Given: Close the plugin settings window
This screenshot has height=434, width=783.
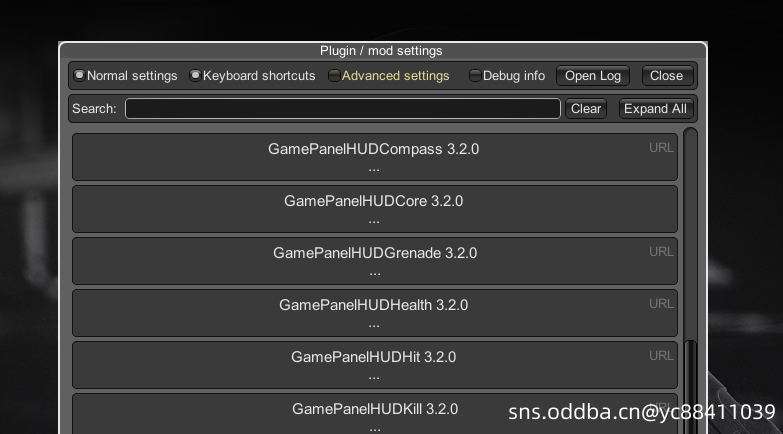Looking at the screenshot, I should (667, 76).
